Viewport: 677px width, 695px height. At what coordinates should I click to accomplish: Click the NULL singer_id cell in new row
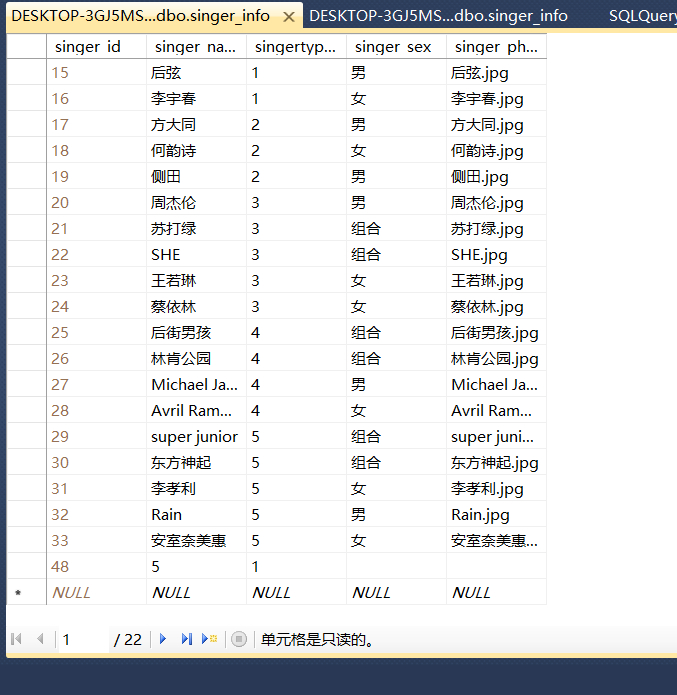97,592
